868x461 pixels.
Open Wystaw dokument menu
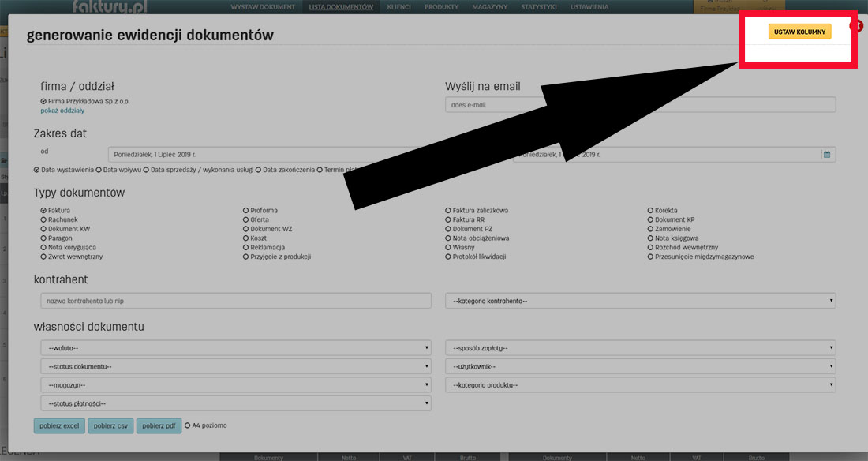point(263,7)
